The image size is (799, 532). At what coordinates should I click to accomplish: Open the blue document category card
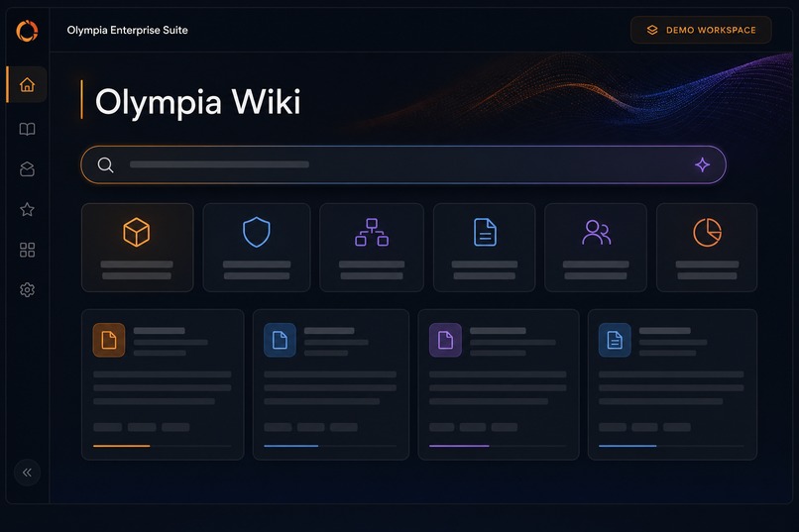coord(484,248)
